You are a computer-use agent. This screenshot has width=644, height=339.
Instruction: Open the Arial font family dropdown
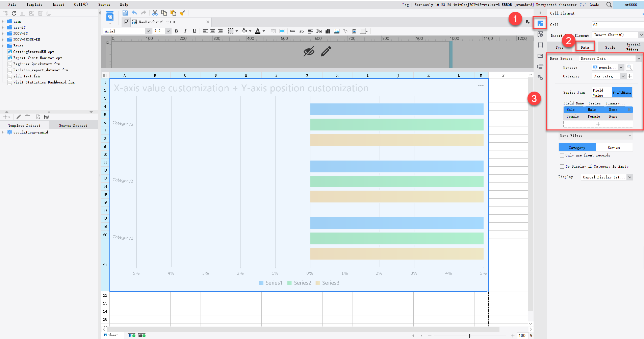(149, 31)
